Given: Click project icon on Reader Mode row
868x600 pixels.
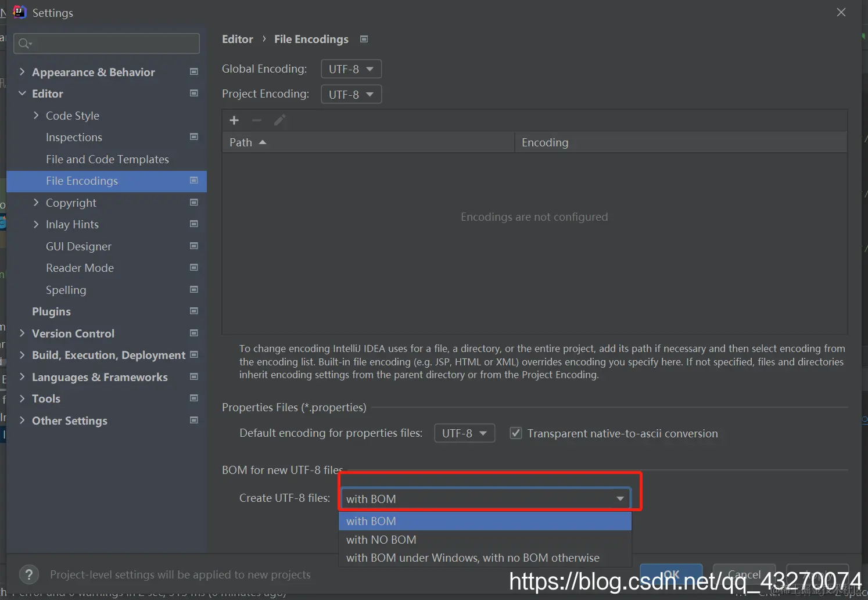Looking at the screenshot, I should (194, 267).
